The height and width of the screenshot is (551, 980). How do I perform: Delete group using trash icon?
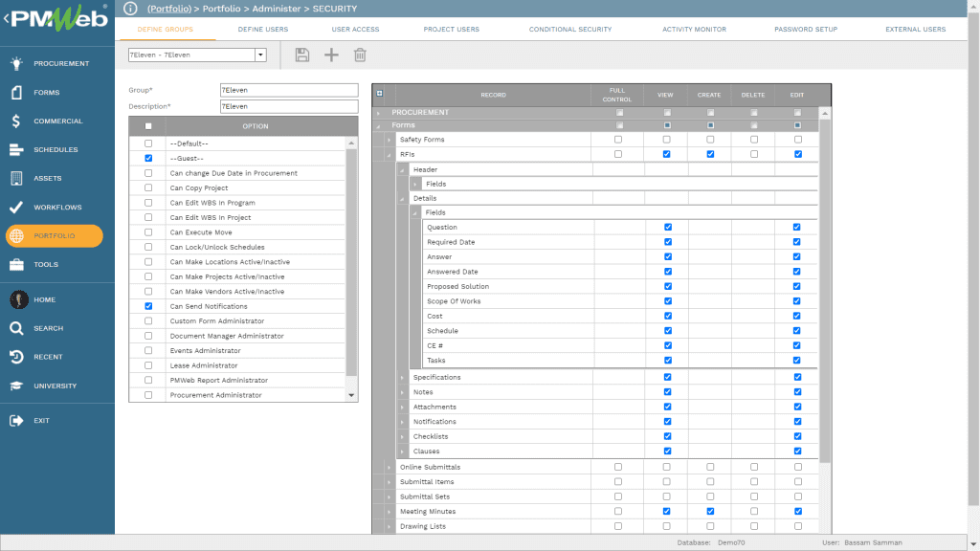point(360,55)
